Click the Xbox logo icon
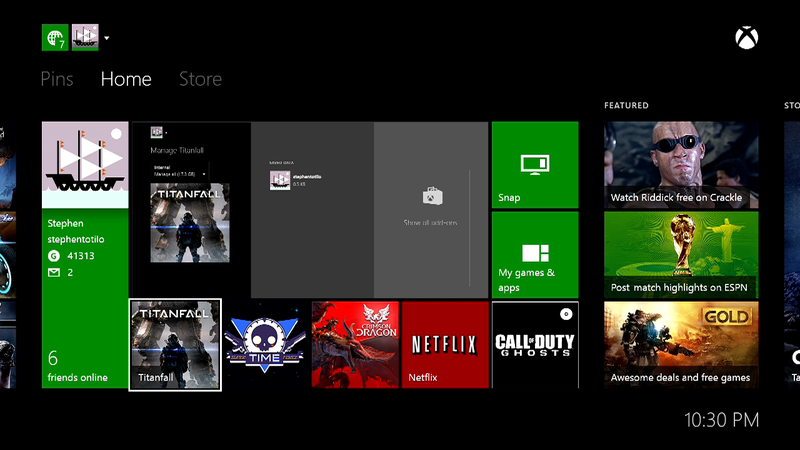The height and width of the screenshot is (450, 800). (746, 38)
